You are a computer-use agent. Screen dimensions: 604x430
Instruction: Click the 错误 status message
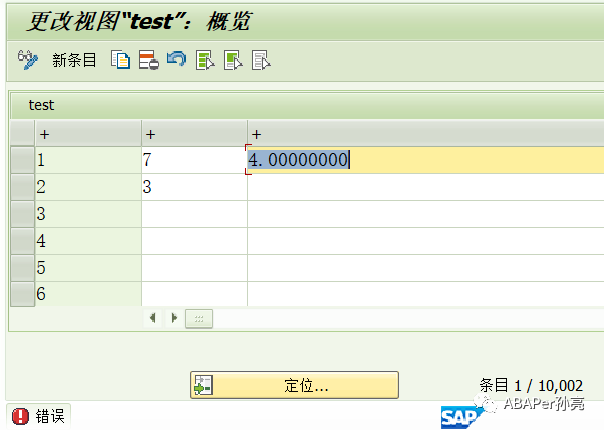(x=50, y=416)
